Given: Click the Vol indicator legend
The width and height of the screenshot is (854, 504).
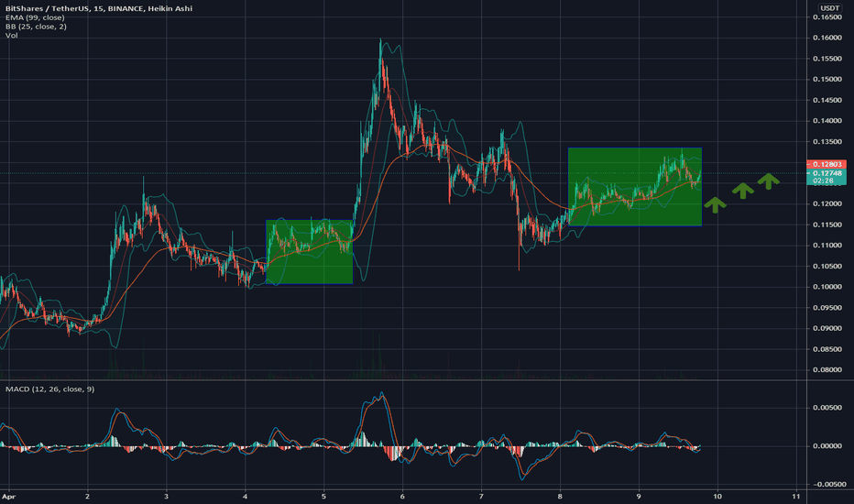Looking at the screenshot, I should 11,36.
